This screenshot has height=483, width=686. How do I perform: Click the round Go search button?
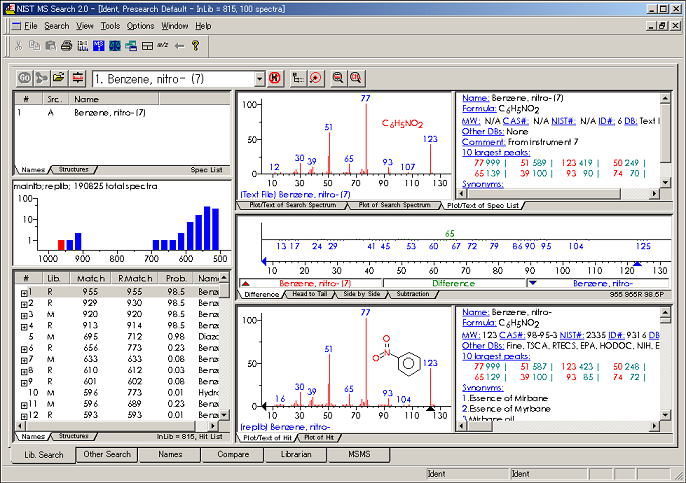24,78
